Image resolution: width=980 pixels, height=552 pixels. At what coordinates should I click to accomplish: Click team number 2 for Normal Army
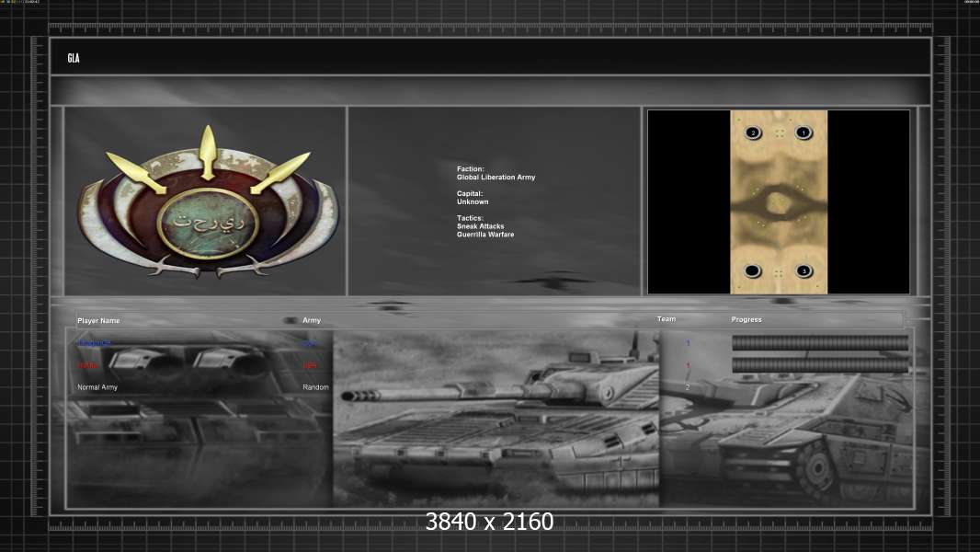(688, 387)
